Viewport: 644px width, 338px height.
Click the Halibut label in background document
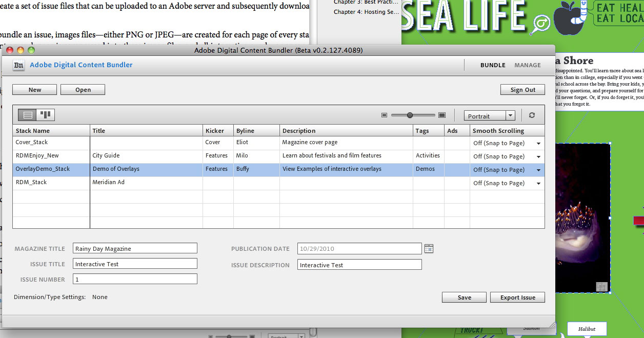coord(587,329)
